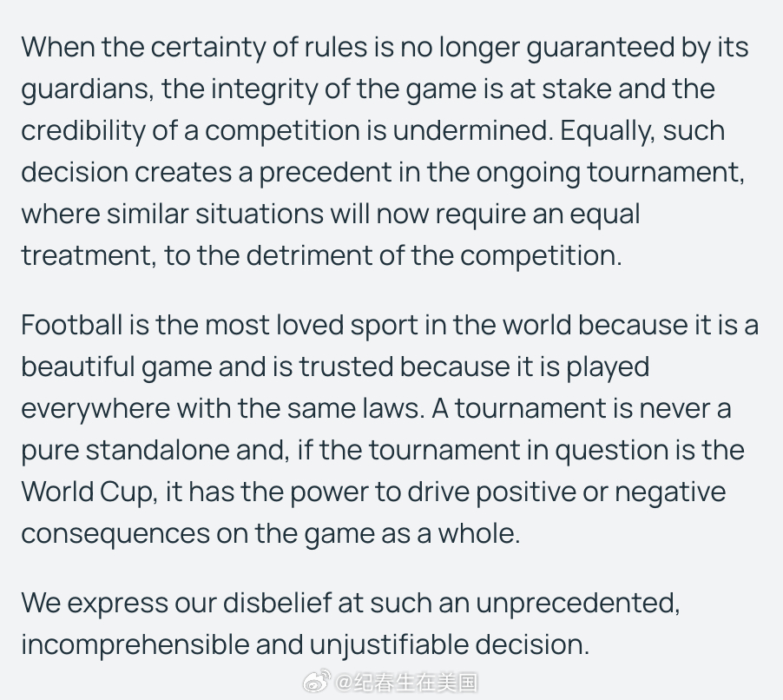Click the word 'beautiful' in second paragraph
The image size is (783, 700).
coord(78,367)
